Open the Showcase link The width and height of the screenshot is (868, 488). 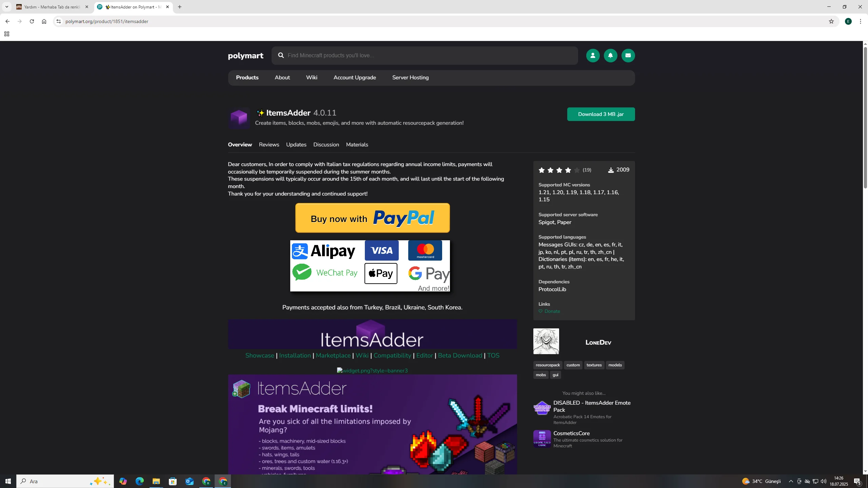click(260, 355)
